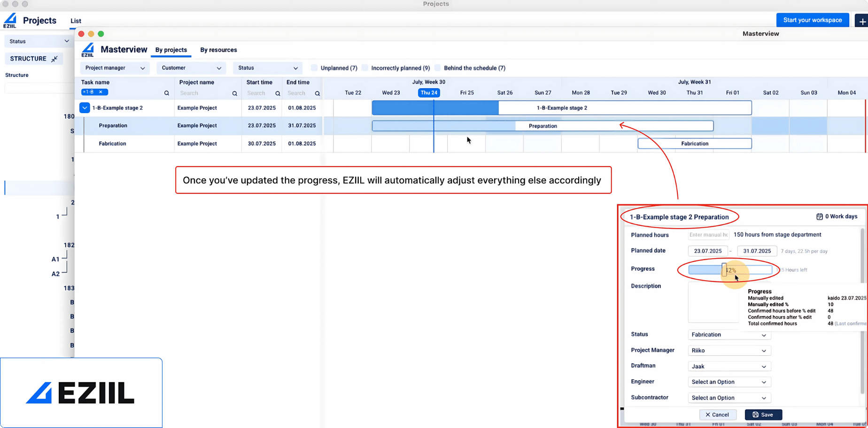Click the Planned hours manual input field
The image size is (868, 428).
[708, 235]
